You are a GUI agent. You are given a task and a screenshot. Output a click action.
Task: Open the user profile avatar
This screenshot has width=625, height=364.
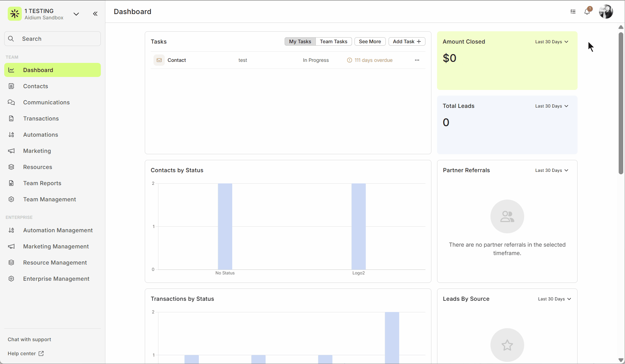point(606,12)
